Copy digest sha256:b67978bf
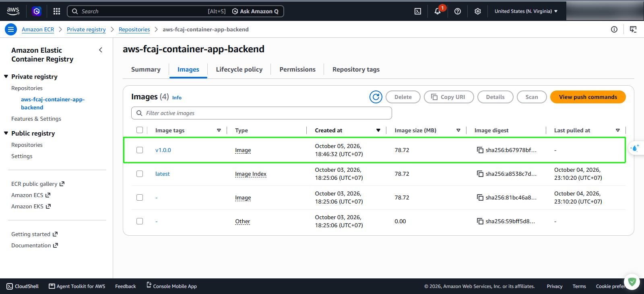Viewport: 644px width, 294px height. (x=480, y=150)
